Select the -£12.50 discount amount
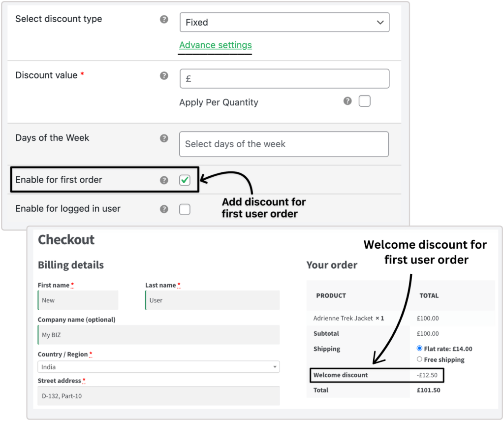 [427, 375]
